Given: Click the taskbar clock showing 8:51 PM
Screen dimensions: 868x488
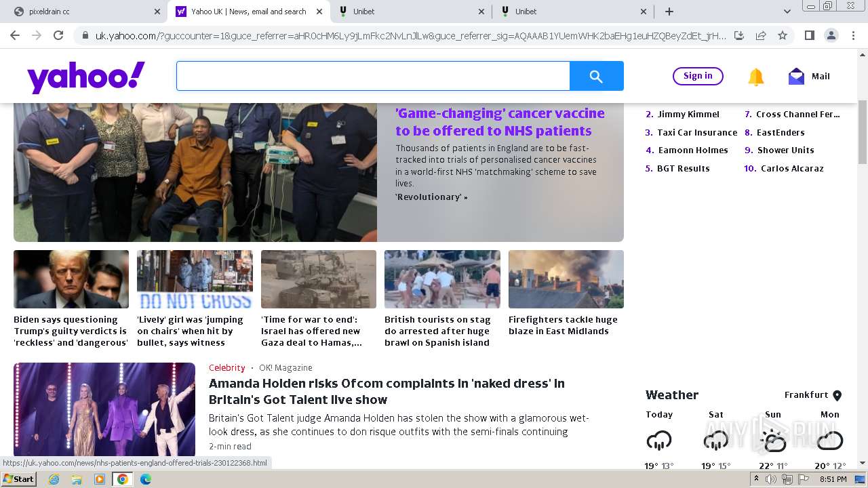Looking at the screenshot, I should click(x=833, y=479).
